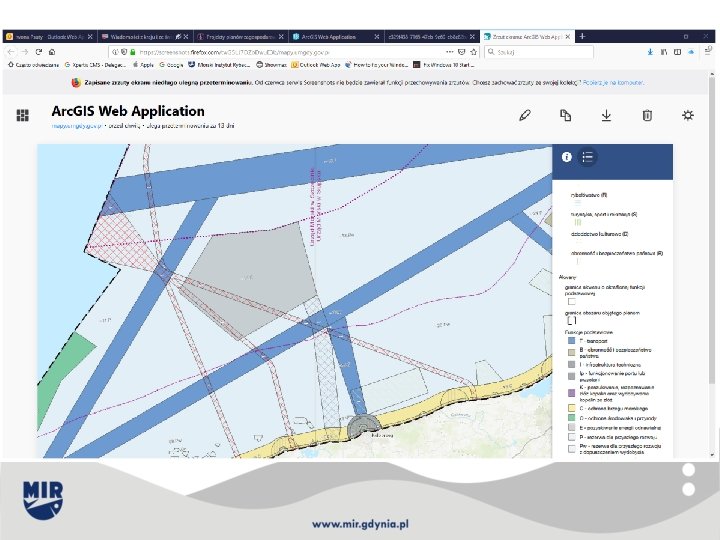Open the apps grid icon beside ArcGIS title
This screenshot has width=720, height=540.
22,115
